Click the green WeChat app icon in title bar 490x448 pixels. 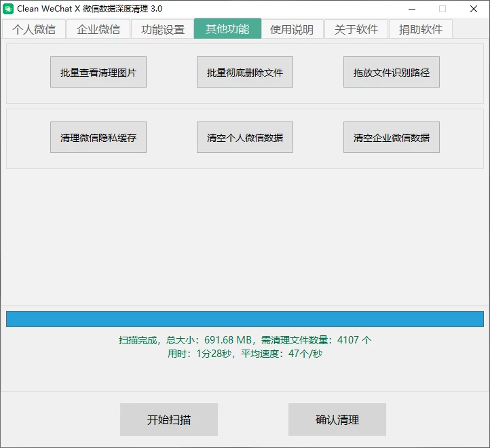pyautogui.click(x=8, y=9)
